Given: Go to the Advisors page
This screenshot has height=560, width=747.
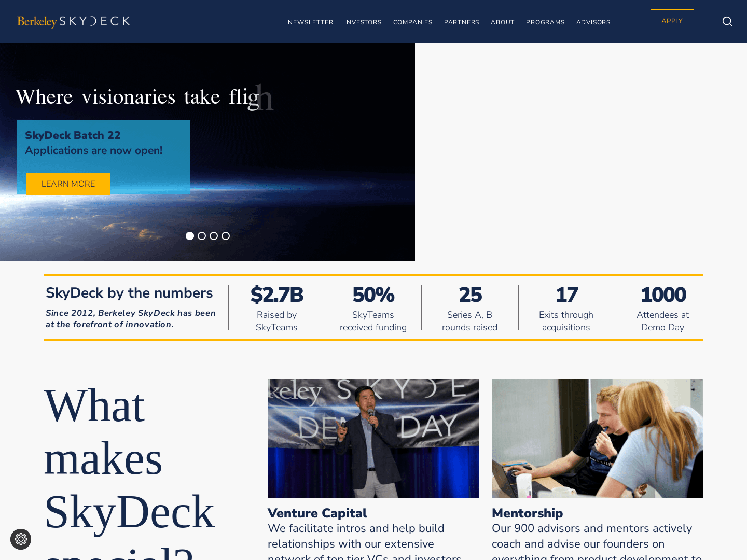Looking at the screenshot, I should coord(593,22).
